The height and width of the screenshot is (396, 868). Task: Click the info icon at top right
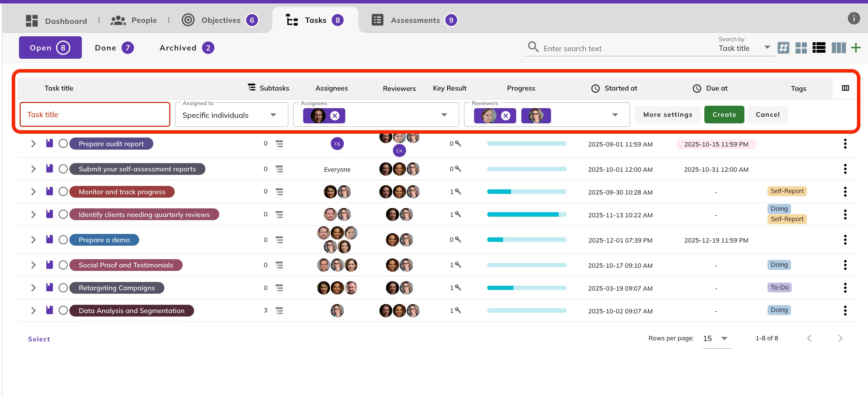(854, 18)
